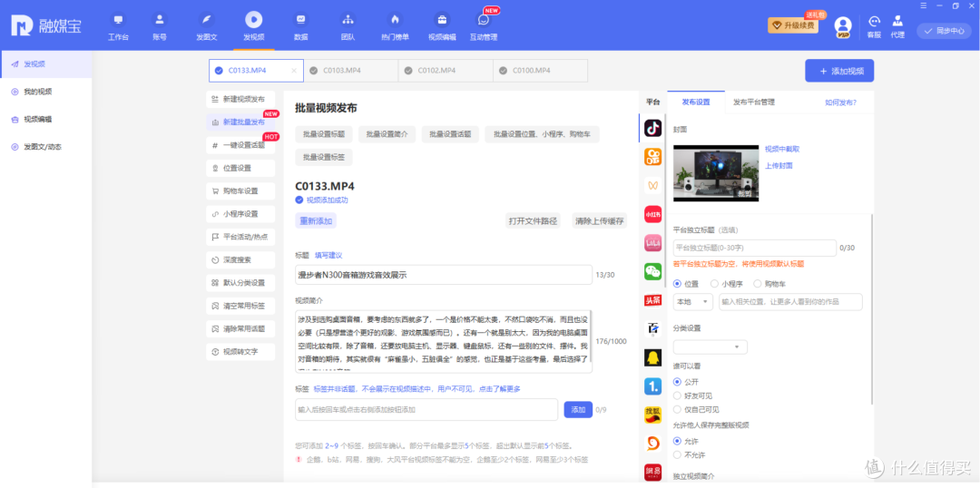Click 打开文件路径 button
Screen dimensions: 980x488
tap(534, 220)
